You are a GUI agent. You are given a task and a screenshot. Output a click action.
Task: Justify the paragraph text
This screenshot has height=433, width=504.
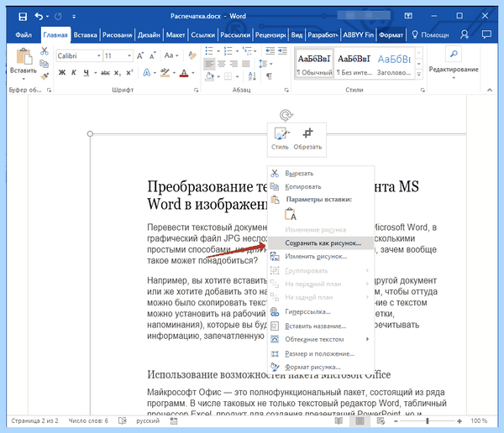(x=246, y=64)
